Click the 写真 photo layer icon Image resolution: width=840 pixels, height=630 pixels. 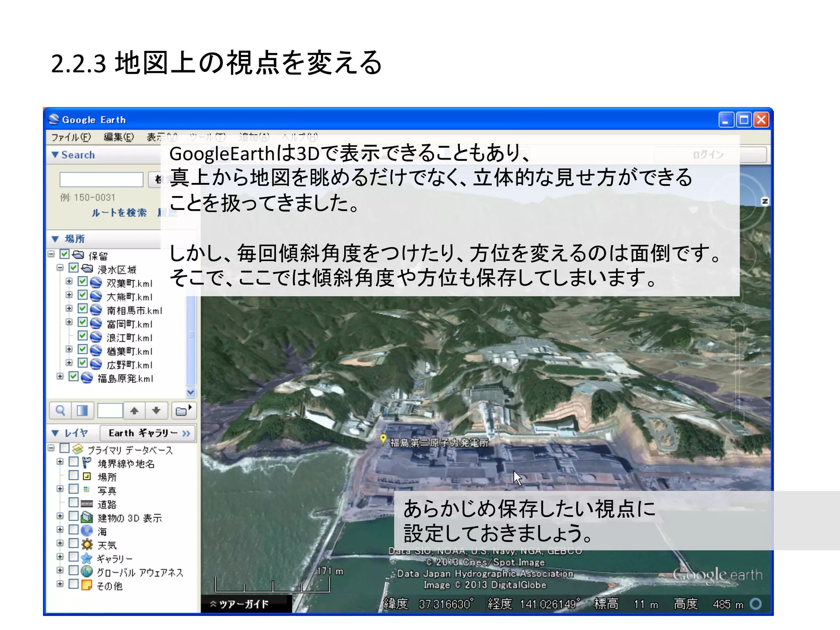click(86, 489)
